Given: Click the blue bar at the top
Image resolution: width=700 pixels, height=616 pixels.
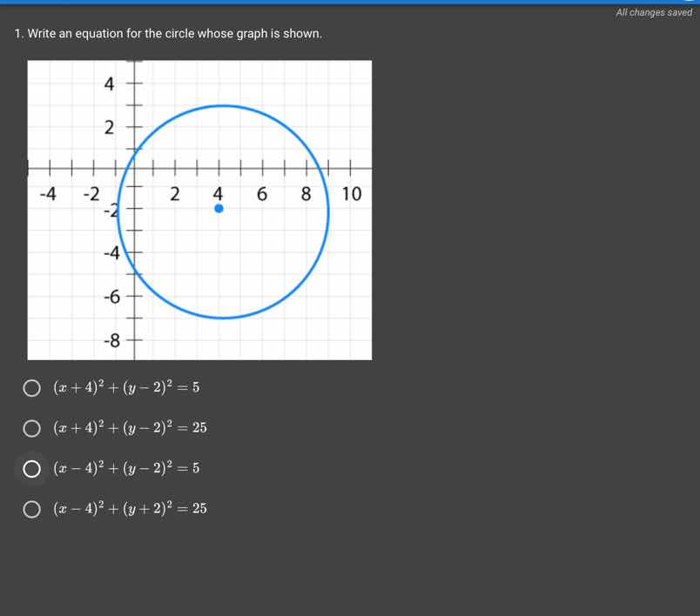Looking at the screenshot, I should coord(348,3).
